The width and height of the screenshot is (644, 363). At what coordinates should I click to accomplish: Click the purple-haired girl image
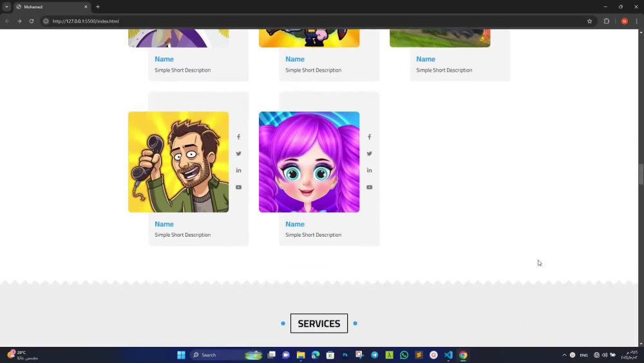tap(309, 162)
